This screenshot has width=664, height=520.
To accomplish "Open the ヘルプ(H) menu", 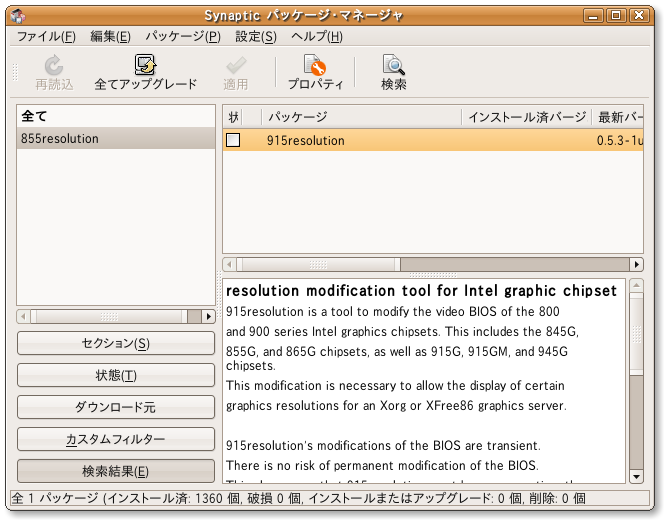I will (317, 37).
